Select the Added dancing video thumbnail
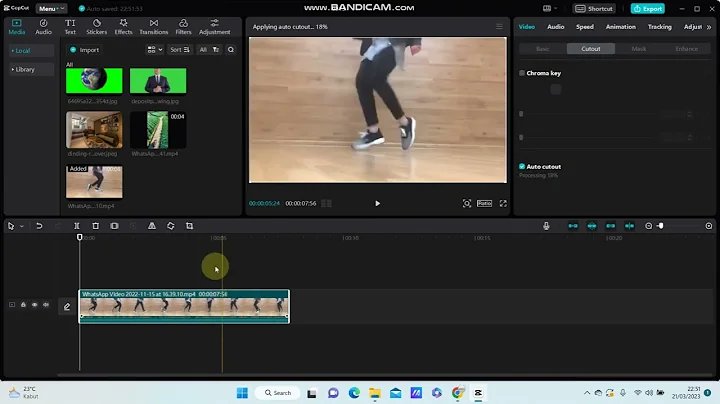This screenshot has height=404, width=720. click(94, 182)
